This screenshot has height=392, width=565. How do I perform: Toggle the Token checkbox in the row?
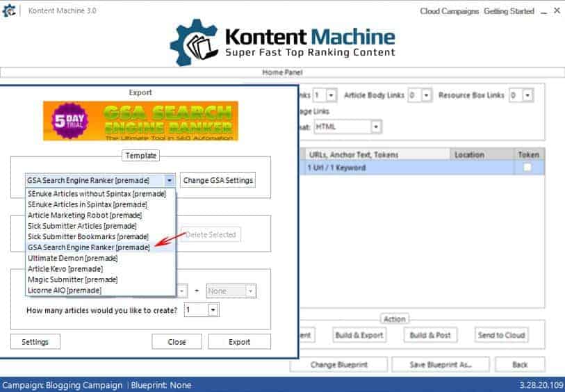click(527, 168)
